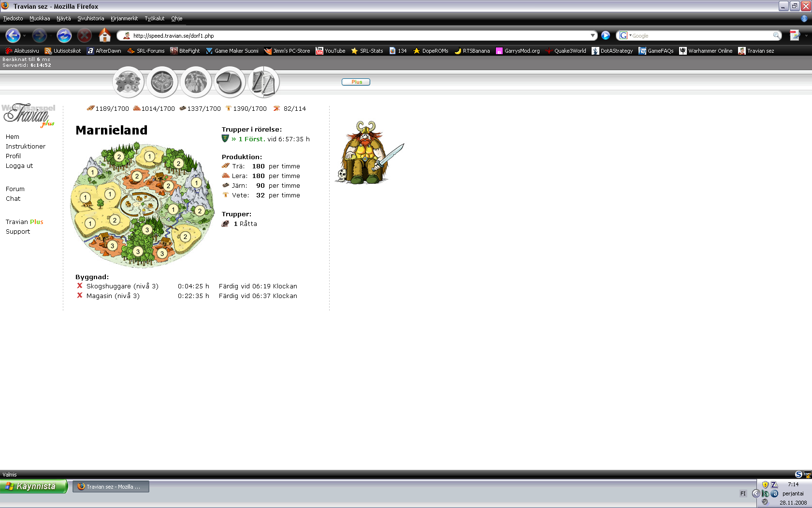Viewport: 812px width, 508px height.
Task: Click the Travian Plus sidebar link
Action: (25, 222)
